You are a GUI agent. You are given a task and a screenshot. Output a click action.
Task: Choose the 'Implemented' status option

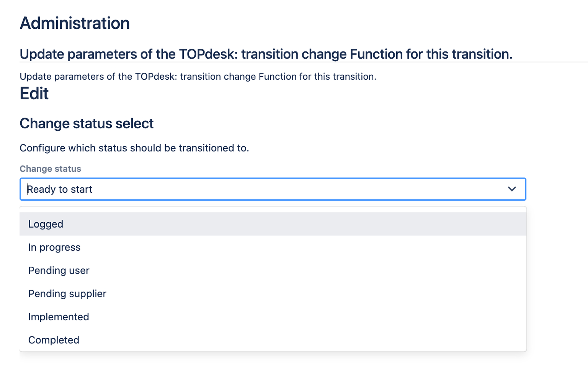coord(59,317)
